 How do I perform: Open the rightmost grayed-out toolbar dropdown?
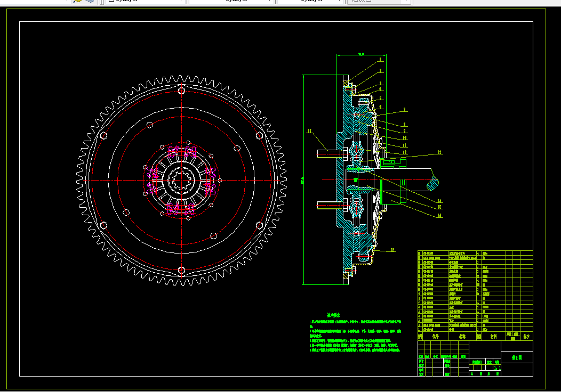pyautogui.click(x=380, y=1)
